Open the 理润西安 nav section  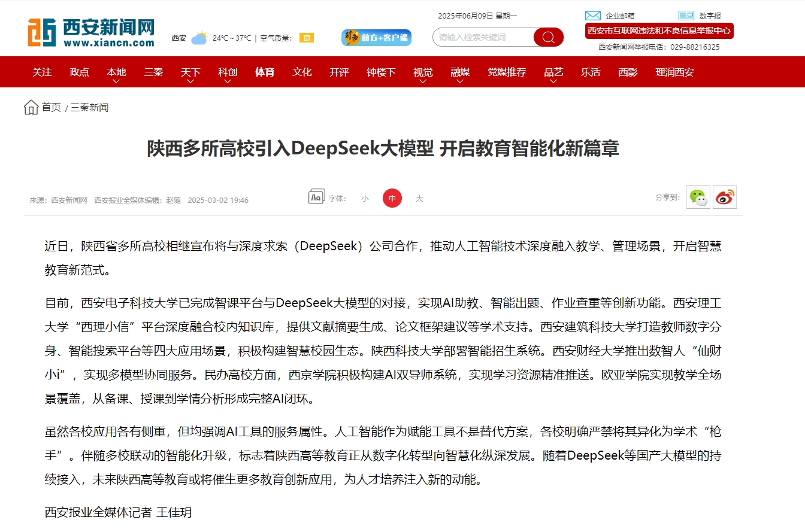[x=674, y=72]
